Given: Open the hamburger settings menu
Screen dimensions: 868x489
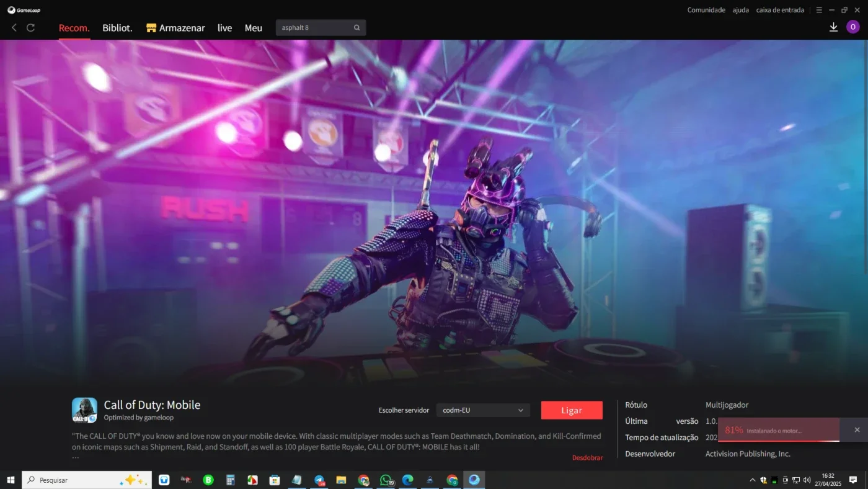Looking at the screenshot, I should (x=819, y=10).
